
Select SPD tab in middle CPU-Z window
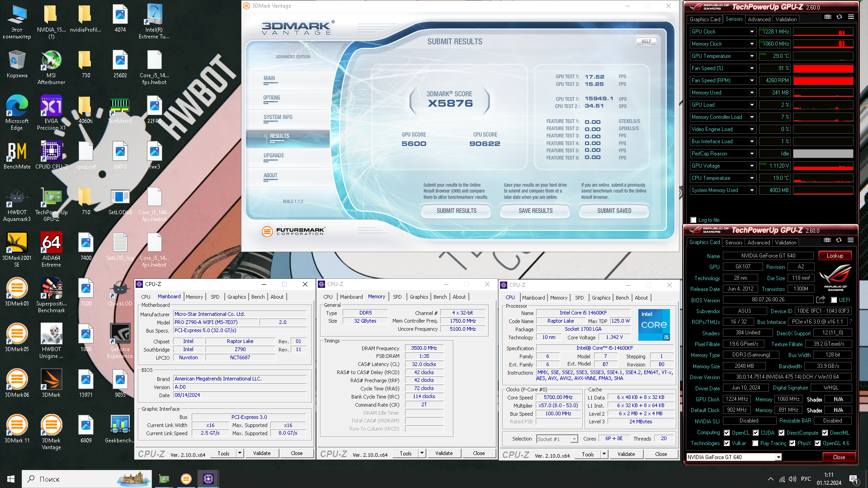click(397, 297)
